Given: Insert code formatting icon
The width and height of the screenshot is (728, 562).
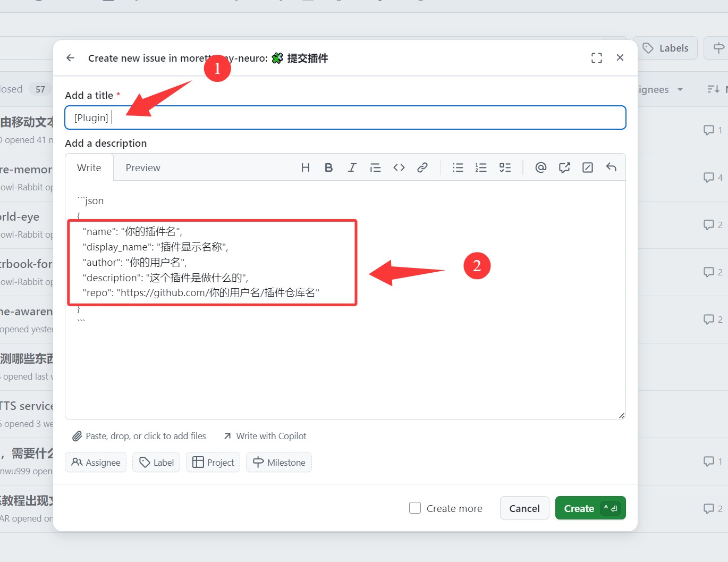Looking at the screenshot, I should click(x=399, y=168).
